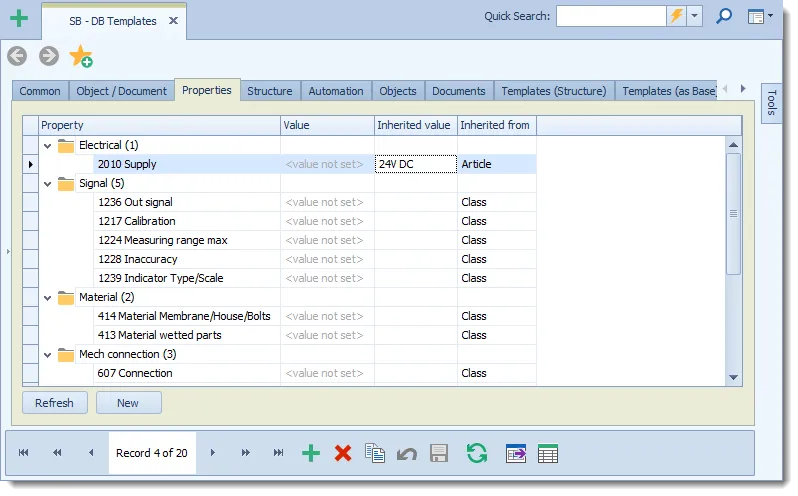
Task: Delete record with red X icon
Action: (343, 453)
